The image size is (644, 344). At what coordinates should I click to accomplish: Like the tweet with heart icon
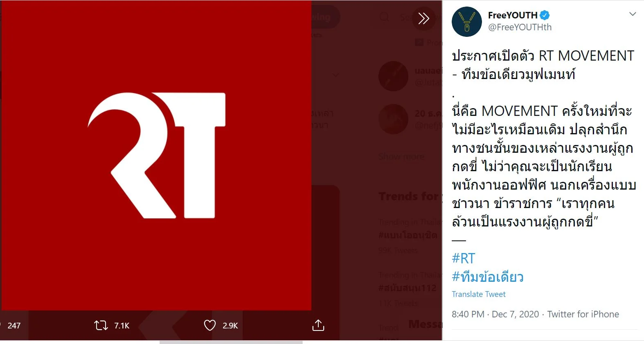point(209,326)
